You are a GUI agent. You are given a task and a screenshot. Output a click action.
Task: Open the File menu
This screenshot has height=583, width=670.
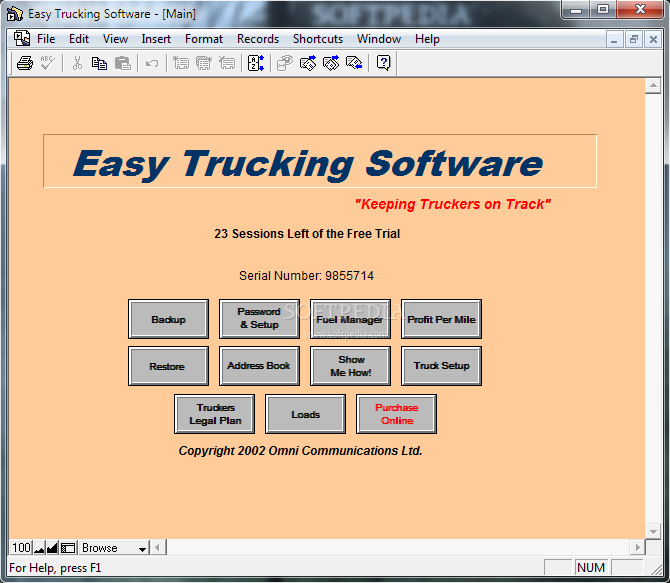point(46,39)
